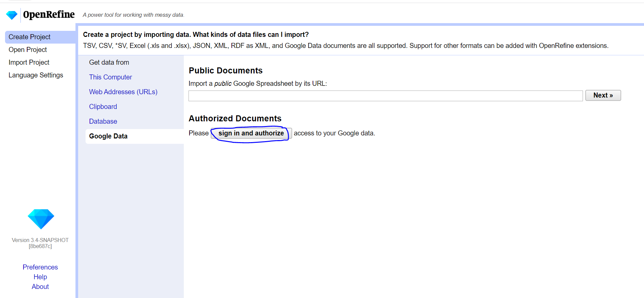Click the Authorized Documents heading
The height and width of the screenshot is (298, 644).
pyautogui.click(x=235, y=119)
